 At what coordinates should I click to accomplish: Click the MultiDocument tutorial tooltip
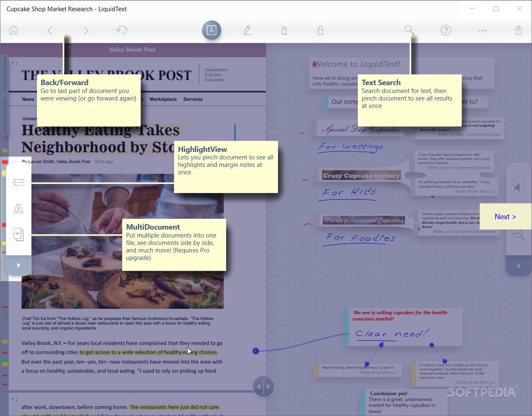[174, 245]
